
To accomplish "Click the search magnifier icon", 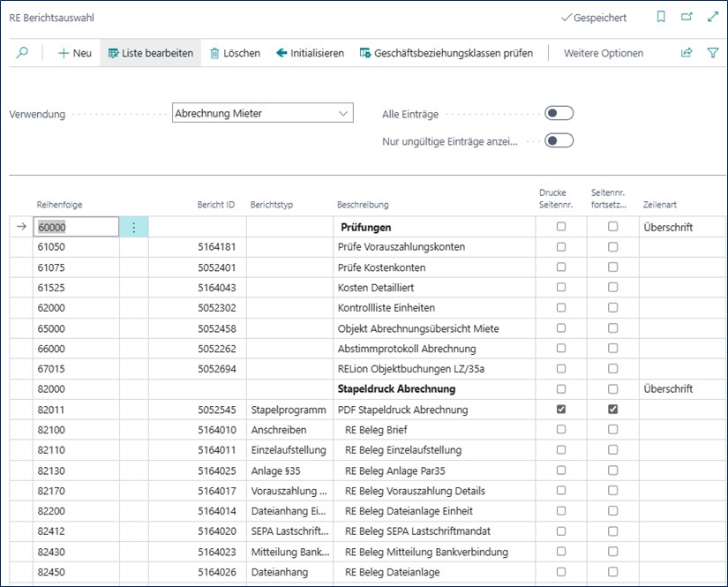I will (x=22, y=52).
